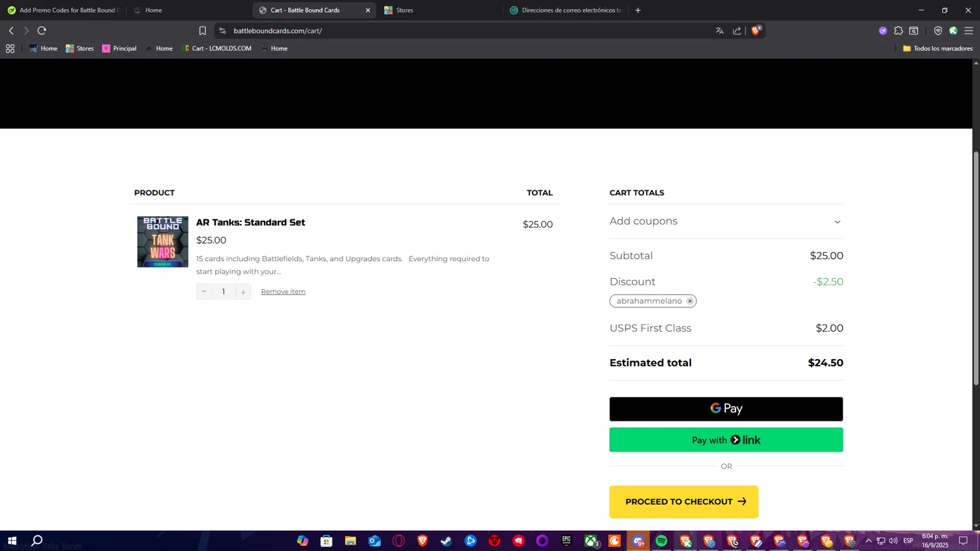The image size is (980, 551).
Task: Click the Remove item link
Action: click(283, 292)
